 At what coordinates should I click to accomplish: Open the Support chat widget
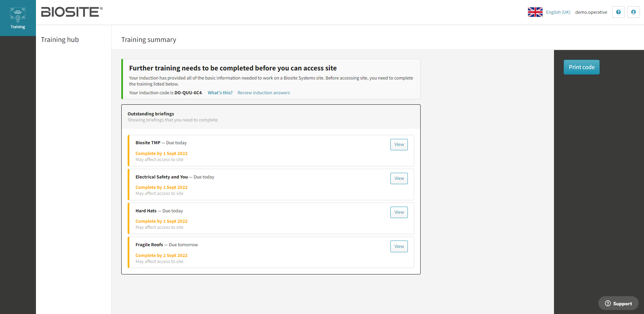point(618,303)
